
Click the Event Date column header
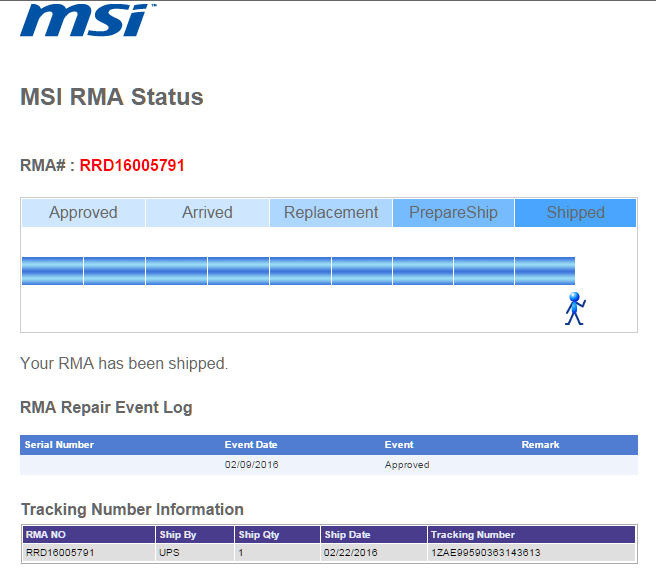[x=251, y=444]
